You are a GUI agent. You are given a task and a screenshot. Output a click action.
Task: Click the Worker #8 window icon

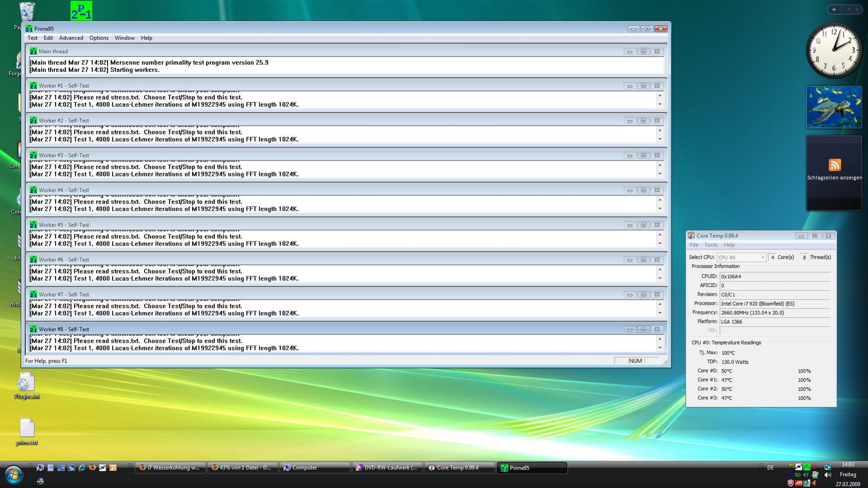(x=33, y=329)
